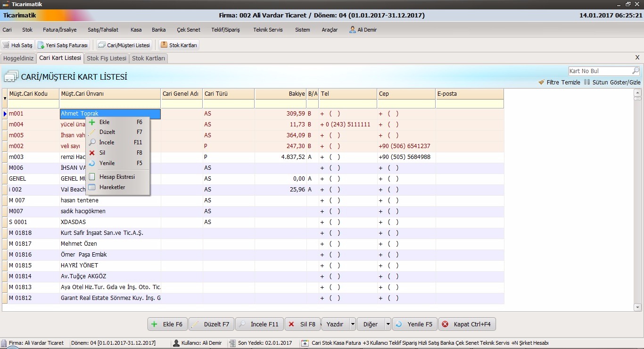Select Hesap Ekstresi in context menu
This screenshot has width=644, height=349.
[117, 177]
